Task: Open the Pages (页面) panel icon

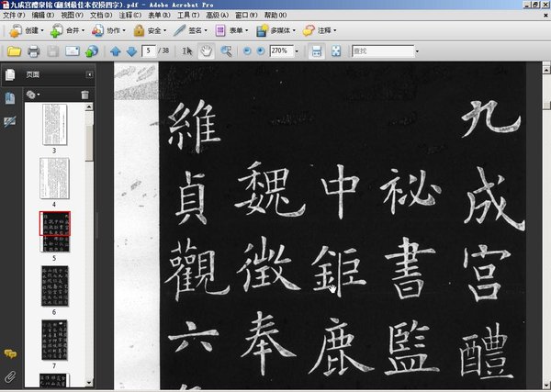Action: click(10, 74)
